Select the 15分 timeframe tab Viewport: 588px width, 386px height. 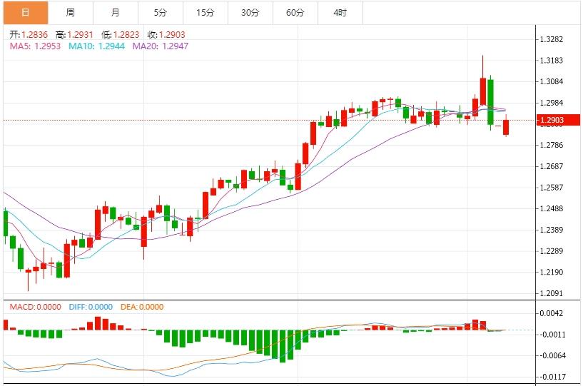[x=206, y=13]
